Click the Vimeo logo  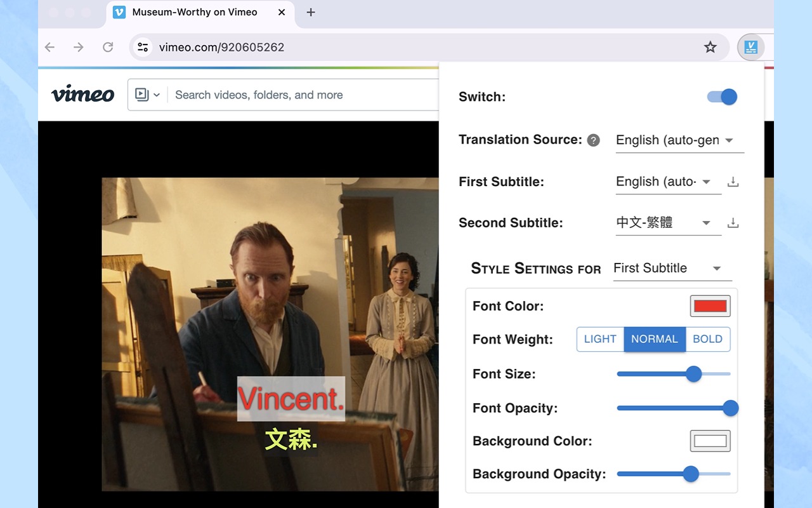[82, 94]
